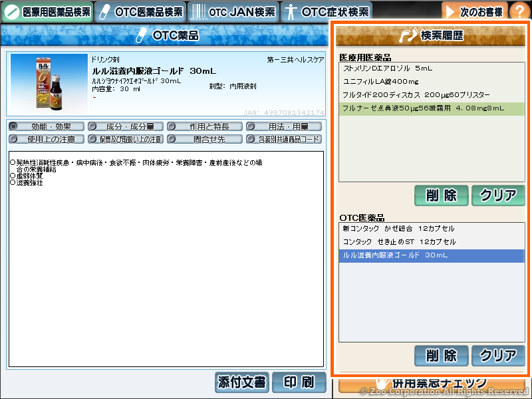View 保管及び取扱い上の注意 section
Image resolution: width=532 pixels, height=399 pixels.
[x=126, y=139]
